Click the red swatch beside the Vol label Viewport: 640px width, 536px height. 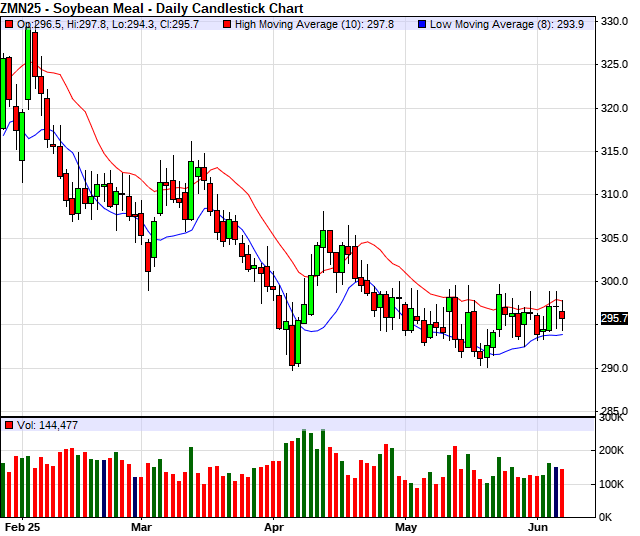[x=9, y=425]
